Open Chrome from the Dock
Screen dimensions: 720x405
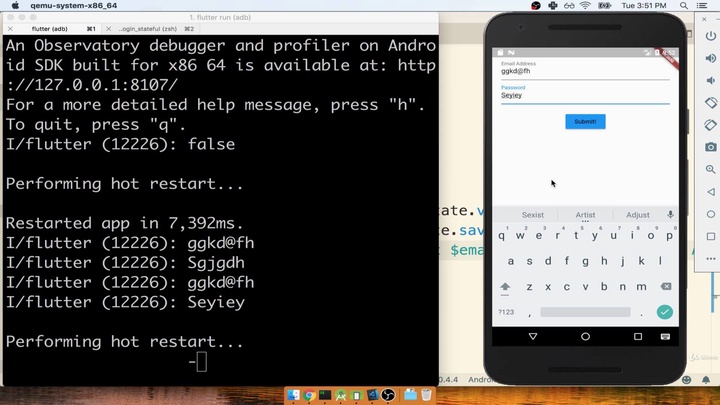310,395
